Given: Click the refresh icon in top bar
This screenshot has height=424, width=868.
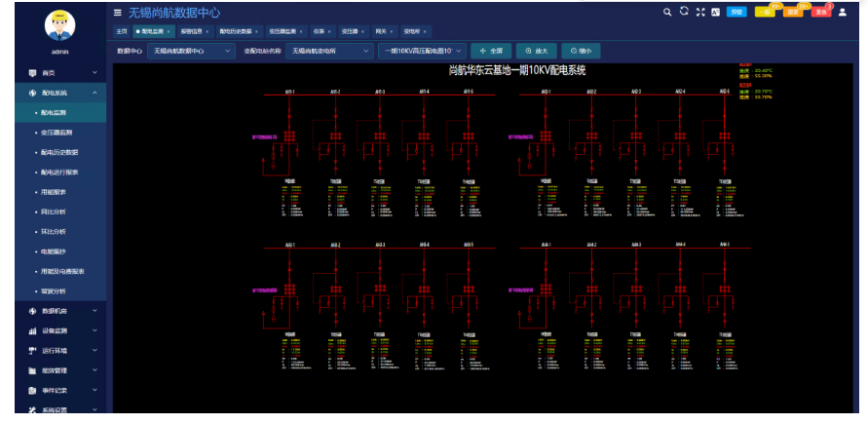Looking at the screenshot, I should (x=684, y=12).
